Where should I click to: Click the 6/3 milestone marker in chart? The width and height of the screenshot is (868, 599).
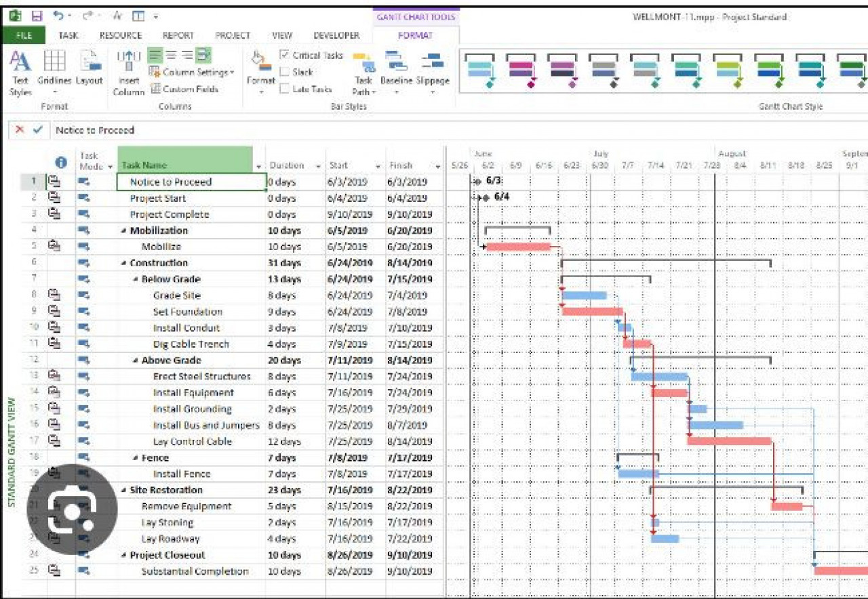[x=477, y=182]
